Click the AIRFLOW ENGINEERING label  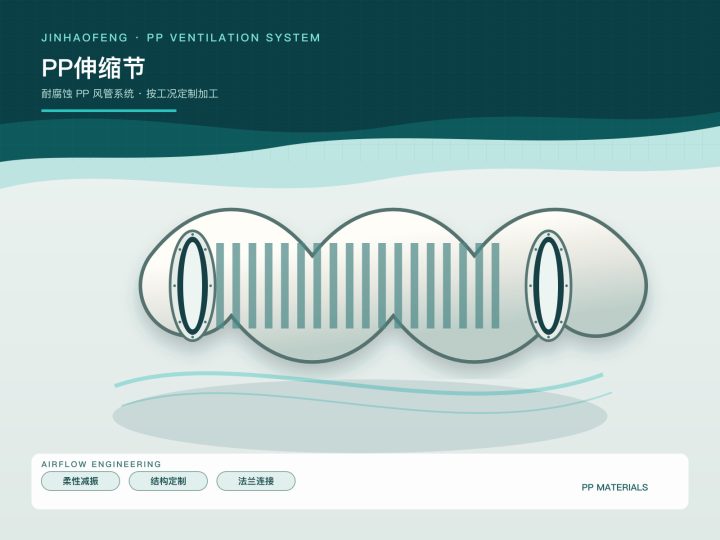pos(101,464)
